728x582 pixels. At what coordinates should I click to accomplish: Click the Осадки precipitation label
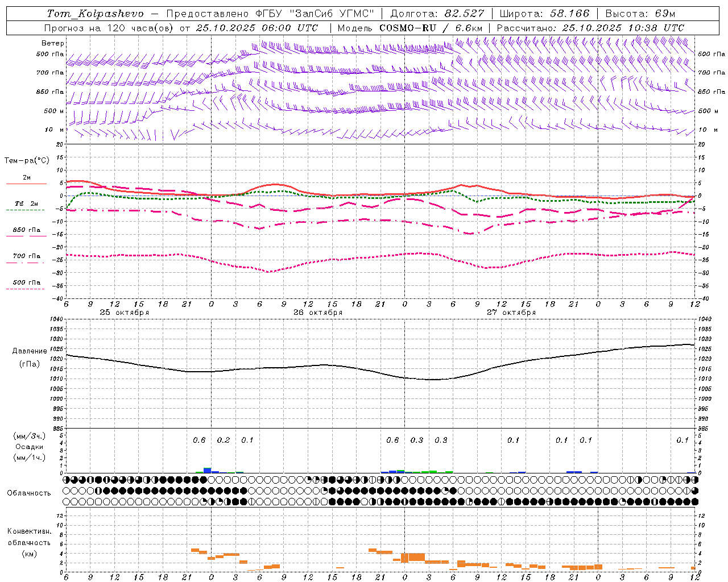click(30, 447)
